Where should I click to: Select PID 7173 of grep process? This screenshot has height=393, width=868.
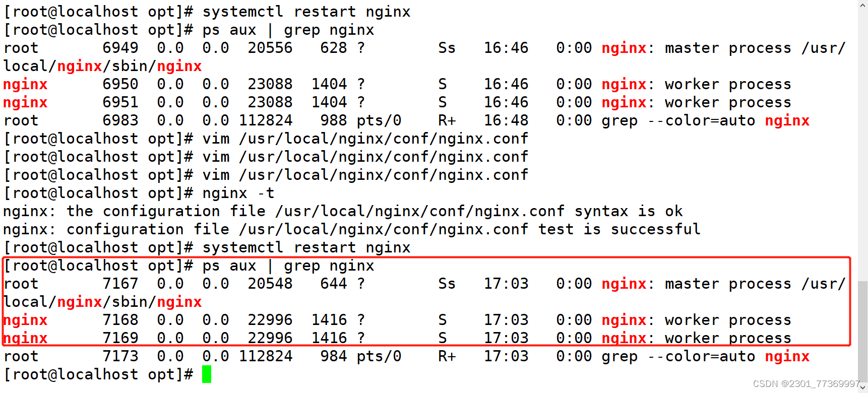pyautogui.click(x=120, y=356)
